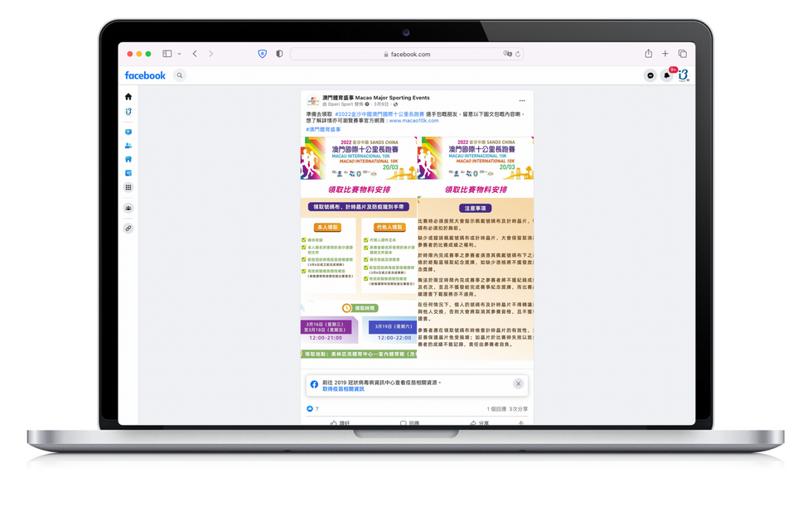Reload the page
This screenshot has width=812, height=506.
517,54
